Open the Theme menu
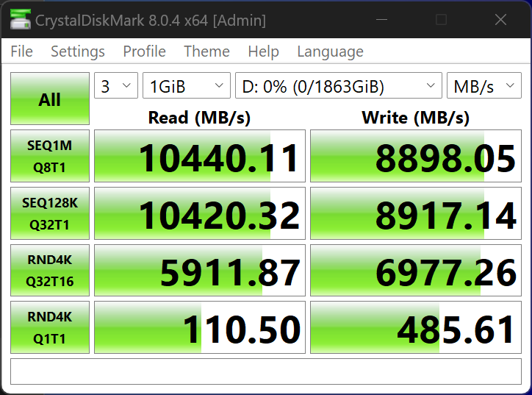This screenshot has width=532, height=395. tap(206, 51)
